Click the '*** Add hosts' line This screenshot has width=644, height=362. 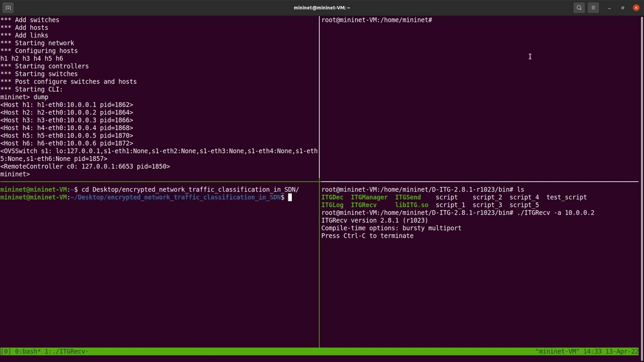[24, 28]
